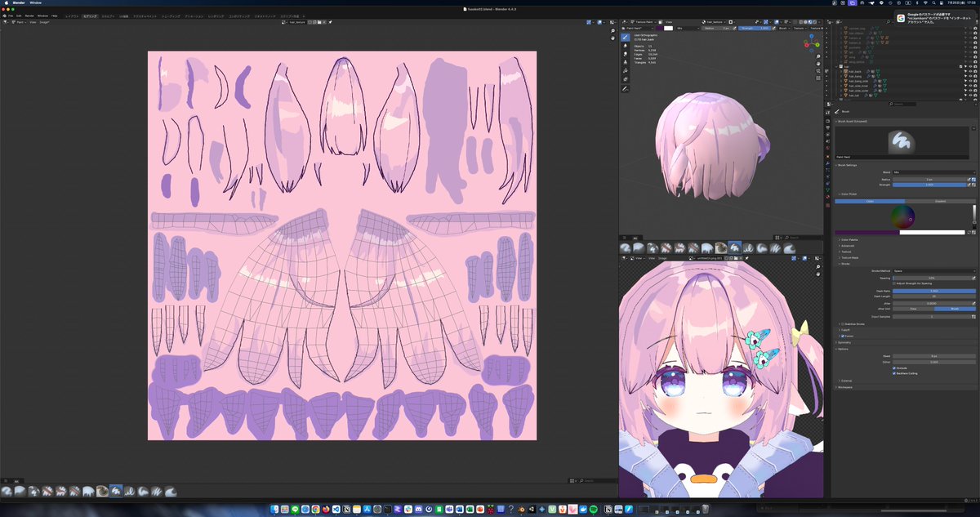Open Blender's Render menu
Viewport: 980px width, 517px height.
29,16
